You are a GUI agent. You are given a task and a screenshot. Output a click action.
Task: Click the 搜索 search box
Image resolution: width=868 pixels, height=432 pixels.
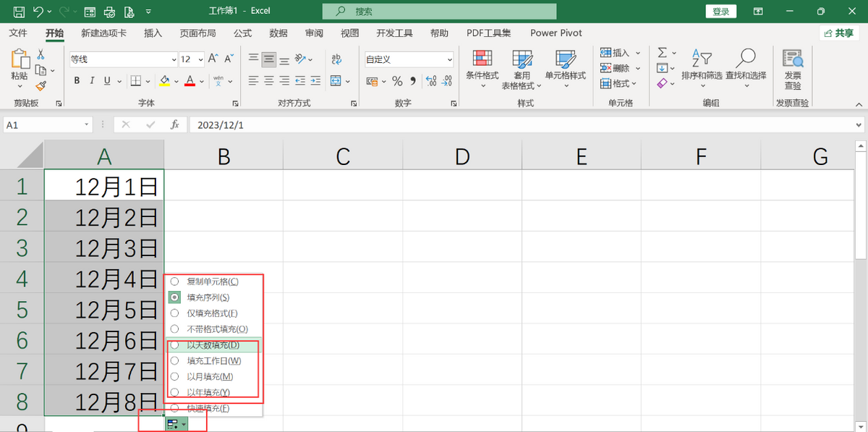pyautogui.click(x=439, y=12)
